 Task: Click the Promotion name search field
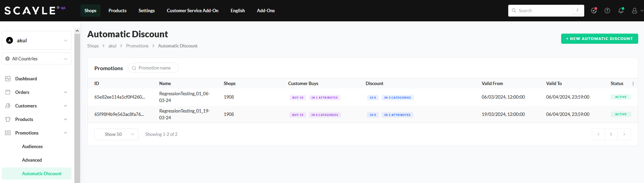pyautogui.click(x=154, y=68)
